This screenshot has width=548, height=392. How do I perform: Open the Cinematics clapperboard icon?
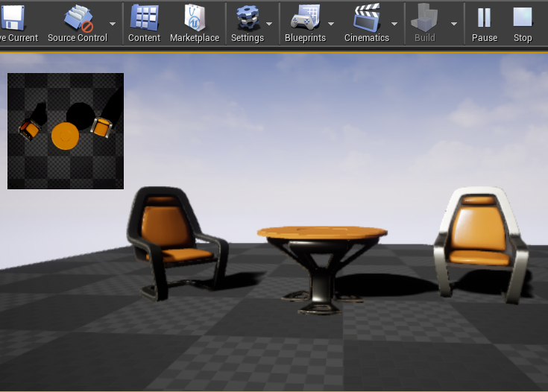[x=367, y=17]
